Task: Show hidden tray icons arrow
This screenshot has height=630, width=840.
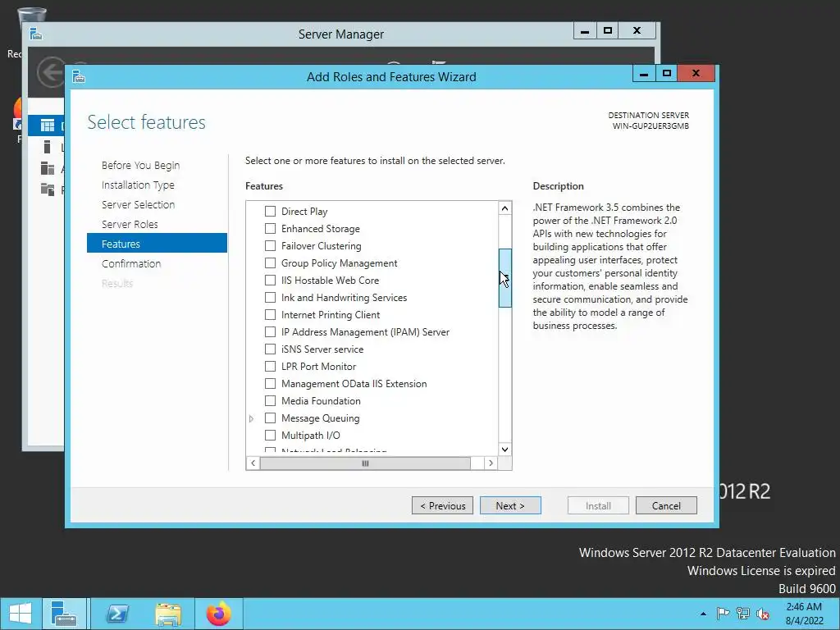Action: click(x=703, y=614)
